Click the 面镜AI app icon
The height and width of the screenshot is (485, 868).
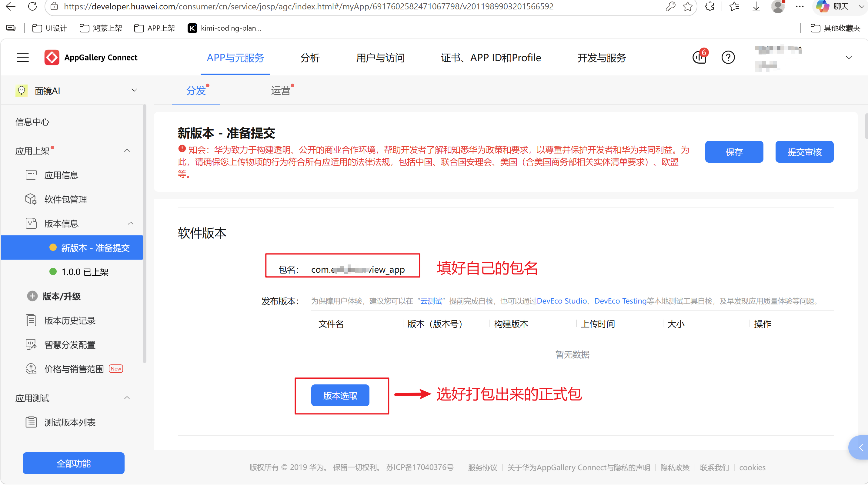tap(22, 91)
